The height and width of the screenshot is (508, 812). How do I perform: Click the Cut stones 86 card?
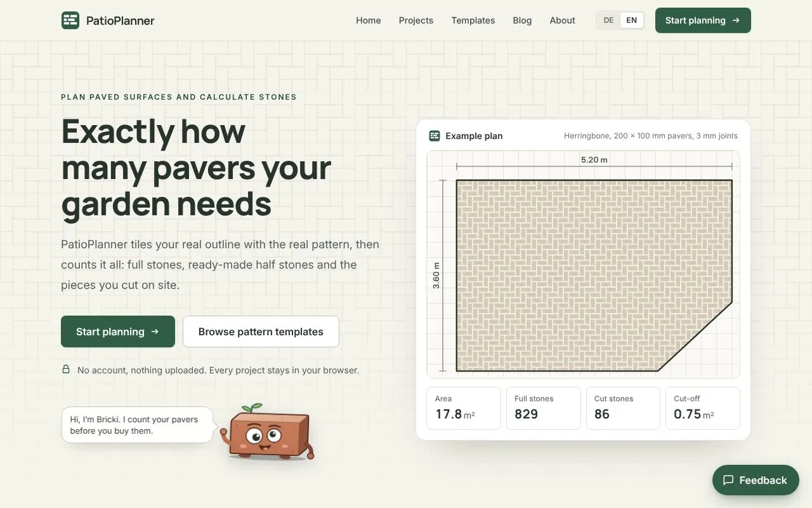tap(623, 408)
